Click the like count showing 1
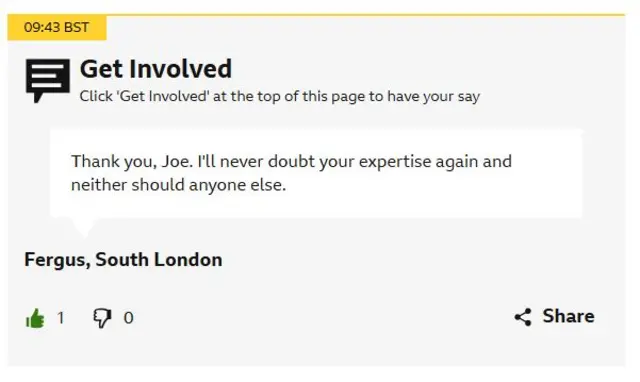Screen dimensions: 640x382 pos(61,318)
